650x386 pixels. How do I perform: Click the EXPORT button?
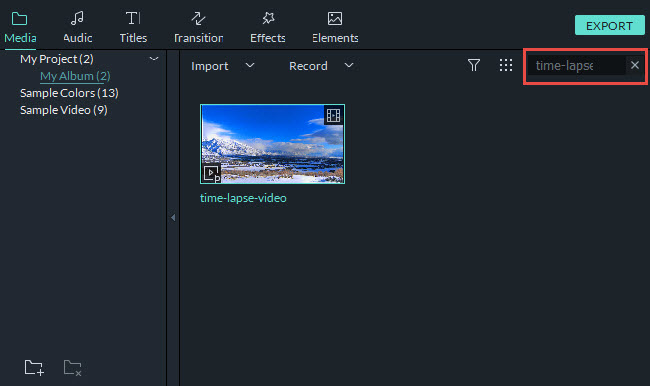point(609,26)
